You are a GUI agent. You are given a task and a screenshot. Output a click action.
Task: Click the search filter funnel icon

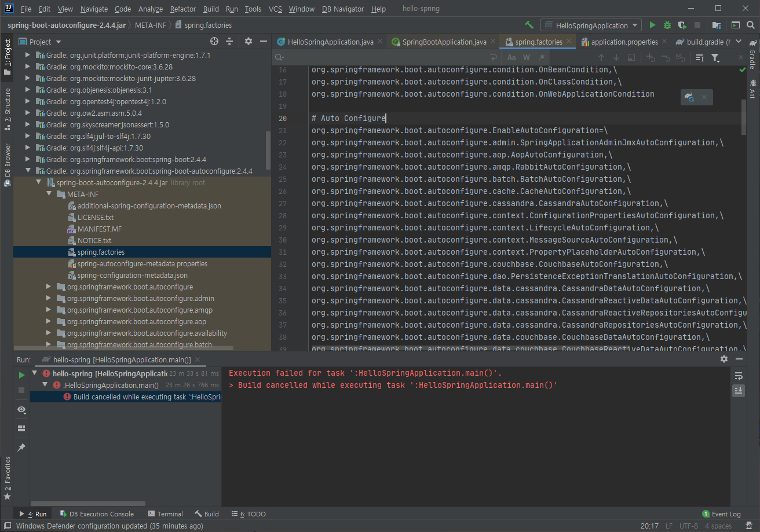click(x=715, y=57)
